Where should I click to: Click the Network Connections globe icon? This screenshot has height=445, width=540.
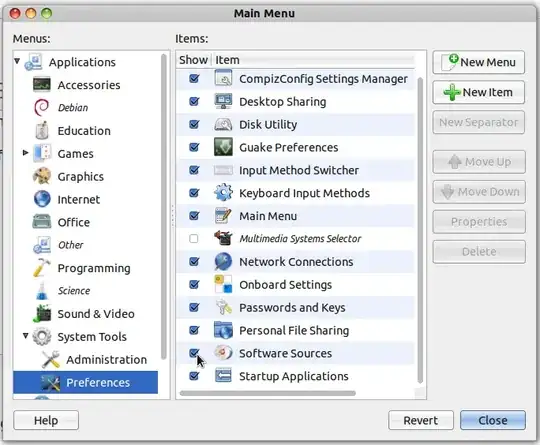tap(223, 261)
